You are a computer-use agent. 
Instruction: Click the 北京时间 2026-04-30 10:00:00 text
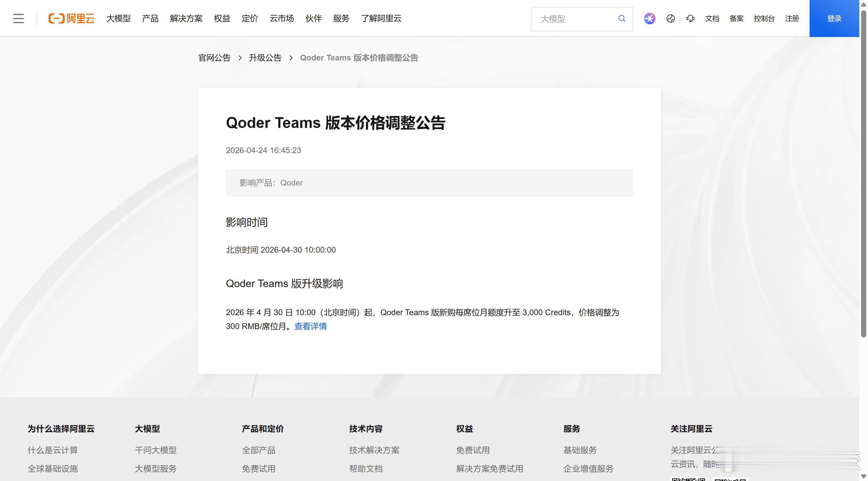pyautogui.click(x=281, y=250)
